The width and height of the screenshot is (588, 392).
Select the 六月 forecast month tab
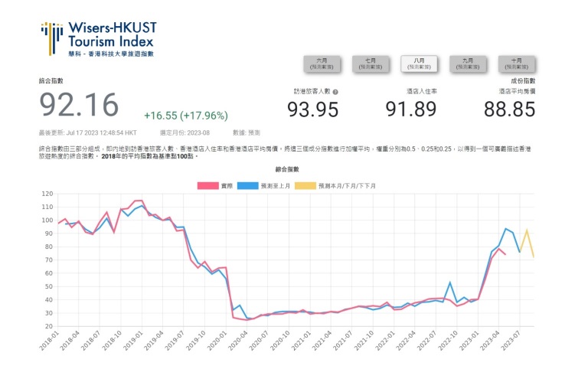tap(322, 64)
